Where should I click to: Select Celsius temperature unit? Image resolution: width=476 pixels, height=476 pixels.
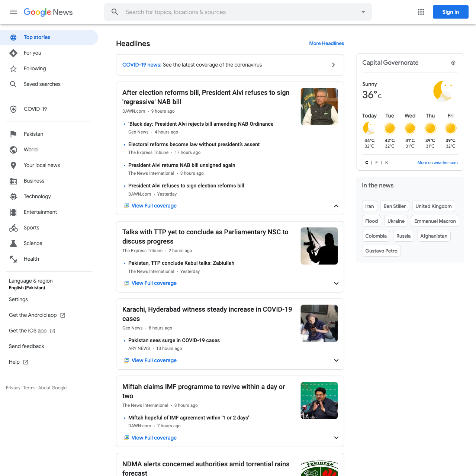(367, 163)
